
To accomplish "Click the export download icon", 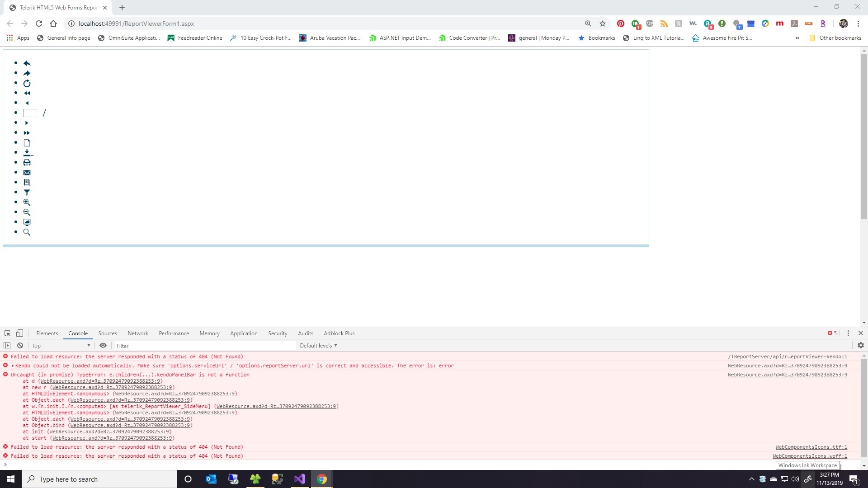I will tap(27, 153).
